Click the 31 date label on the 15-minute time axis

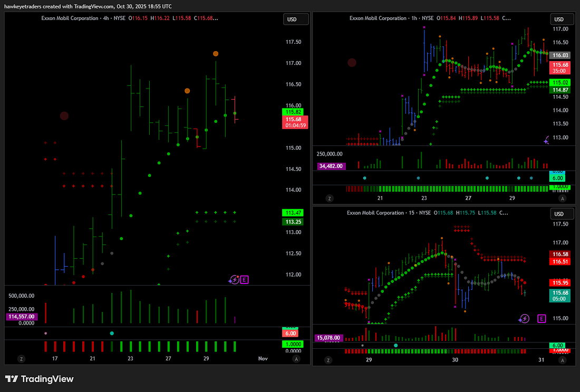pyautogui.click(x=541, y=360)
